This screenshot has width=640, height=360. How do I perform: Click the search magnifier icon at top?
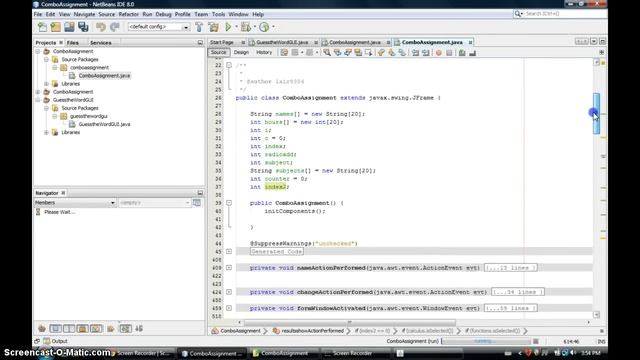(518, 14)
